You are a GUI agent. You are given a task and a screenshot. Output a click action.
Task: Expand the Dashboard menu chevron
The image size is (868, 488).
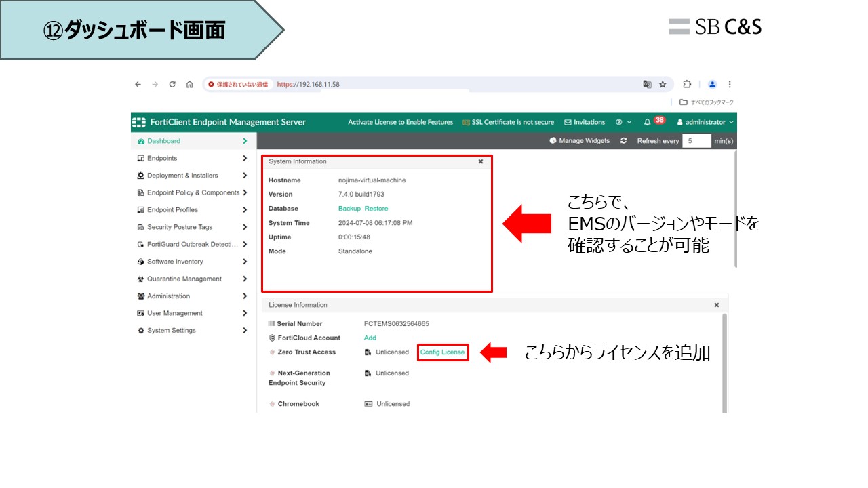tap(245, 141)
